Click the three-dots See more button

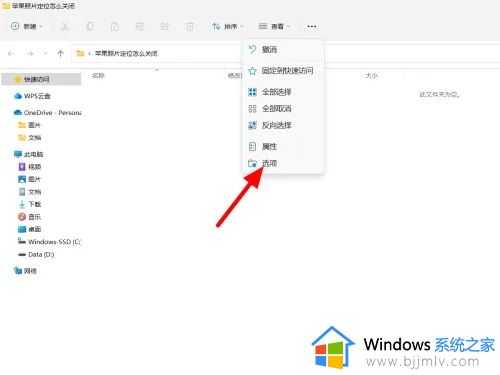point(312,26)
